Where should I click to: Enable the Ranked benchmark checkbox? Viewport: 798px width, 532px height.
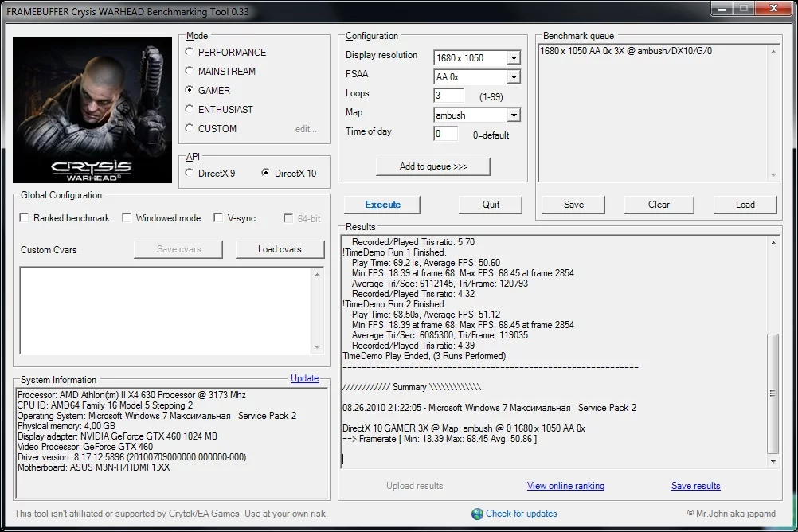pos(25,217)
